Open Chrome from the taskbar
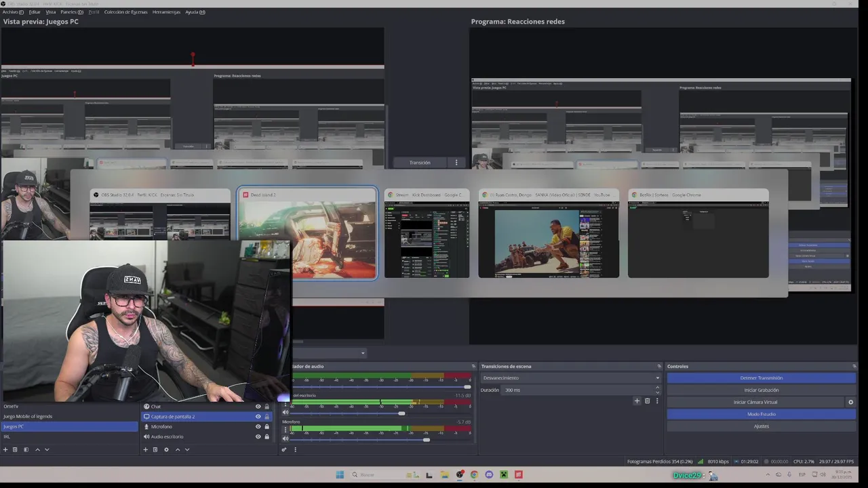The height and width of the screenshot is (488, 868). click(474, 474)
